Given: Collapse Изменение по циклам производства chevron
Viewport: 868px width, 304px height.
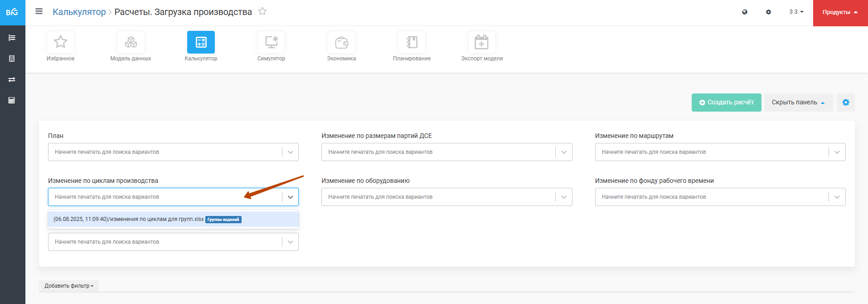Looking at the screenshot, I should [x=291, y=197].
